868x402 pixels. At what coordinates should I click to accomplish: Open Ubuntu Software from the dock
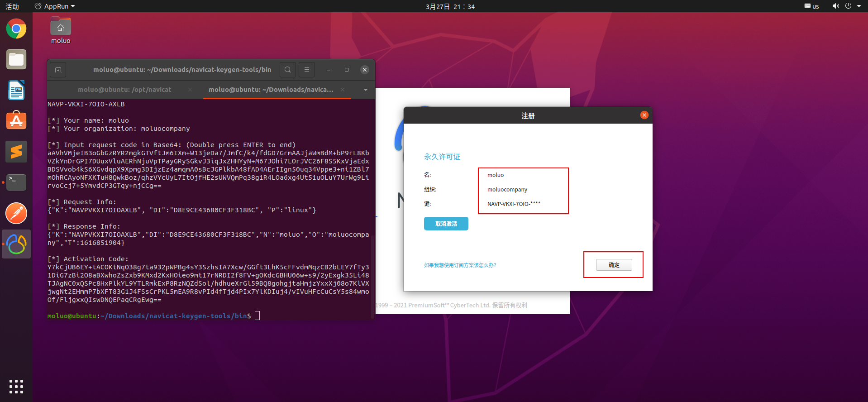click(16, 121)
